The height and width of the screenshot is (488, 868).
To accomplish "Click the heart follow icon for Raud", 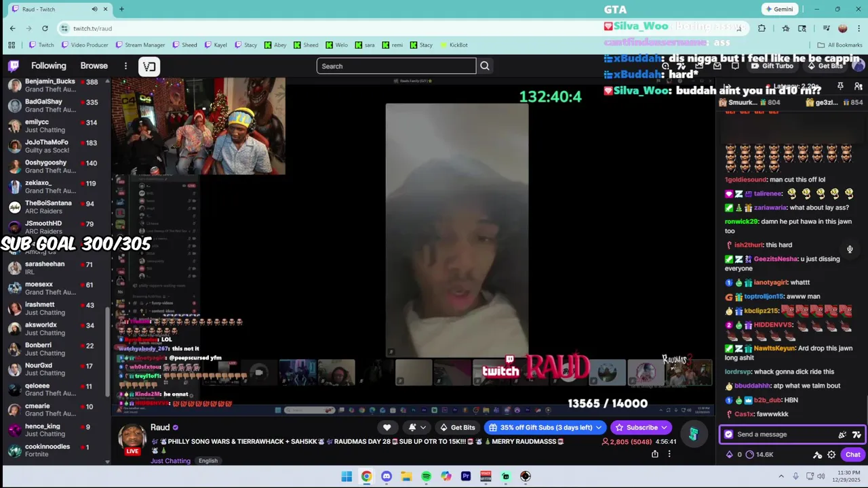I will pos(387,428).
